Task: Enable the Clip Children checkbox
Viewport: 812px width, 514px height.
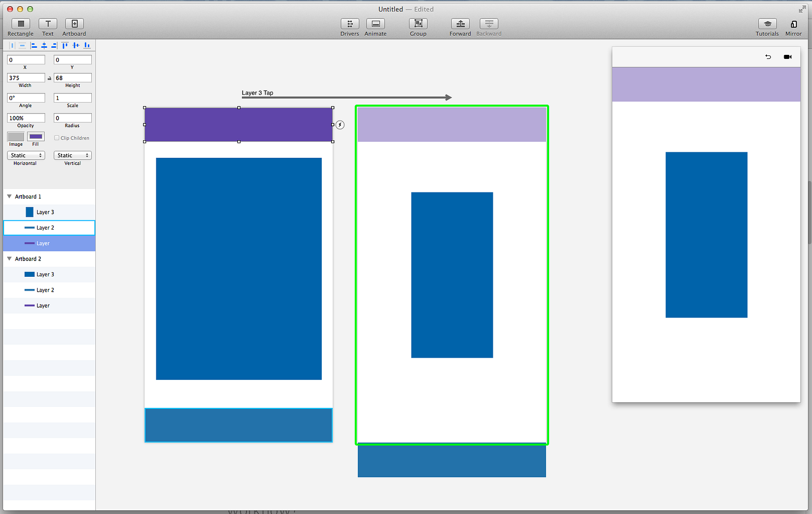Action: pos(57,138)
